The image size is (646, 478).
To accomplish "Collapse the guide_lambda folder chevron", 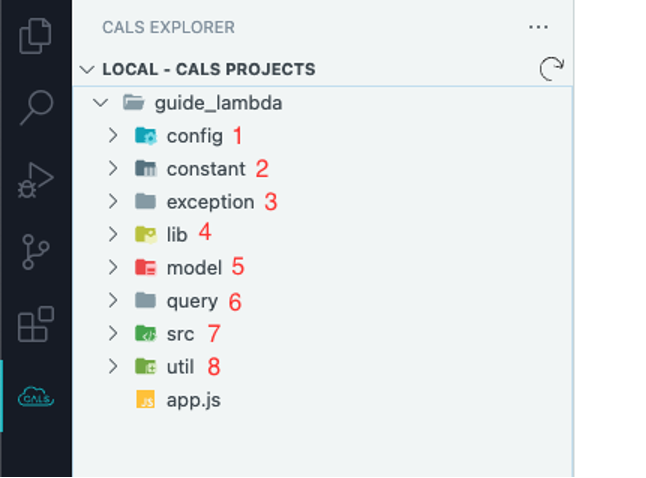I will [x=99, y=102].
